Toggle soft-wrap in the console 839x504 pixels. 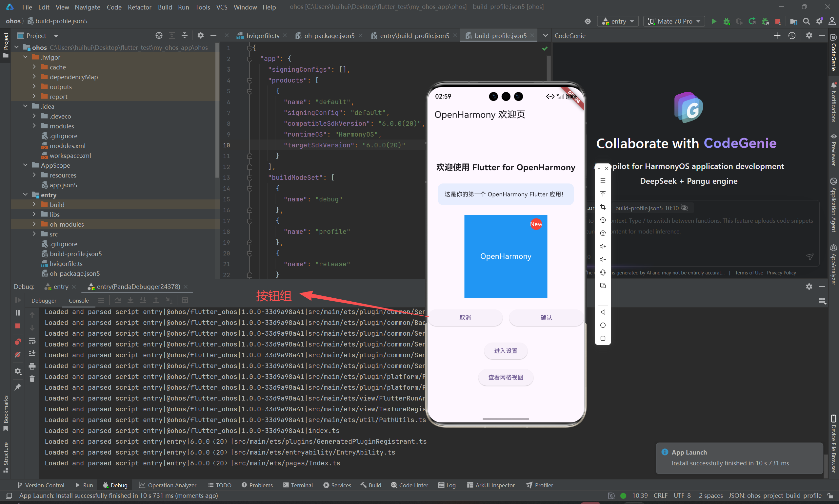(32, 341)
